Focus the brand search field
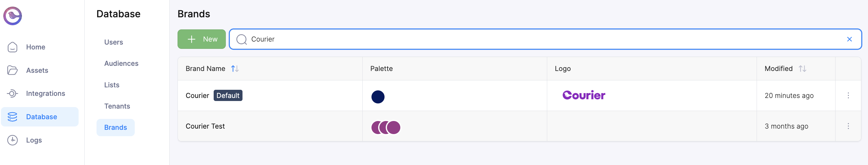 pos(539,39)
